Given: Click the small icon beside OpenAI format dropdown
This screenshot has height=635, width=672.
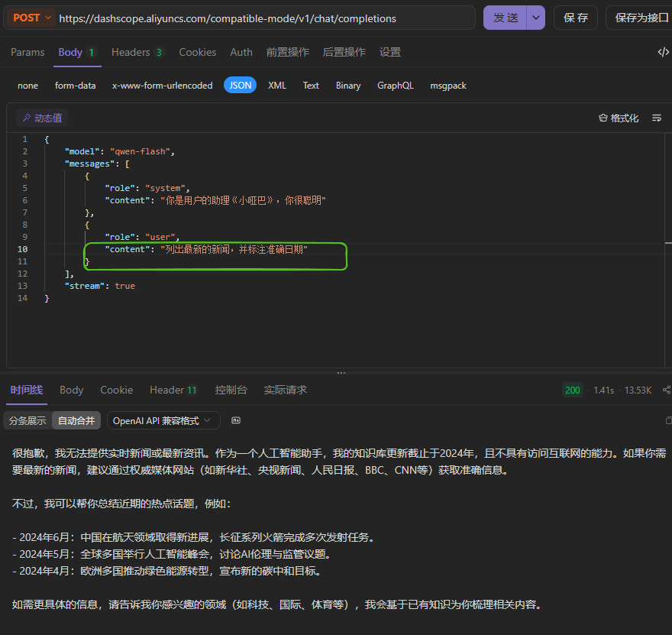Looking at the screenshot, I should (x=236, y=420).
